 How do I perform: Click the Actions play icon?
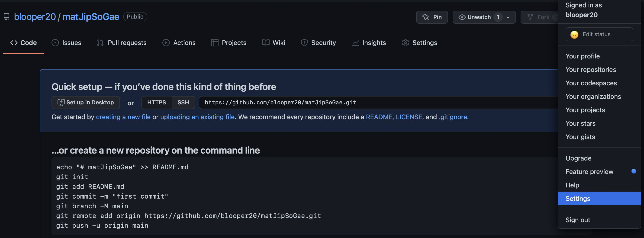pyautogui.click(x=166, y=43)
